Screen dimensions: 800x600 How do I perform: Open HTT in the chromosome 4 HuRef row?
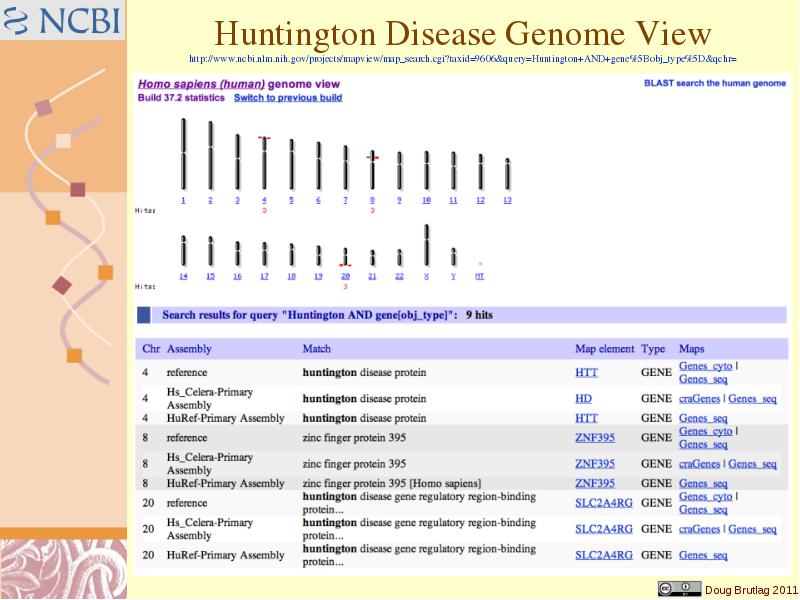[x=586, y=418]
